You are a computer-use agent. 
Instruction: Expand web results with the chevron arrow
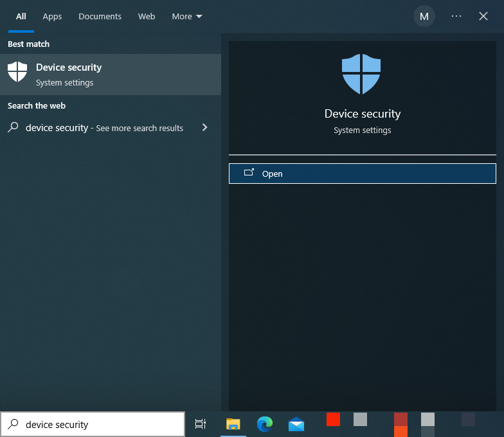click(204, 127)
